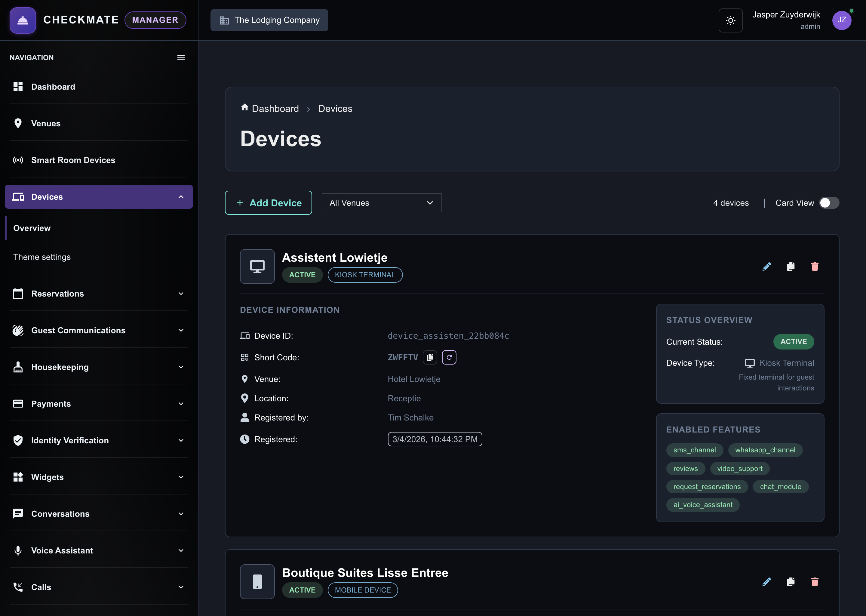Expand the Identity Verification chevron

tap(181, 440)
